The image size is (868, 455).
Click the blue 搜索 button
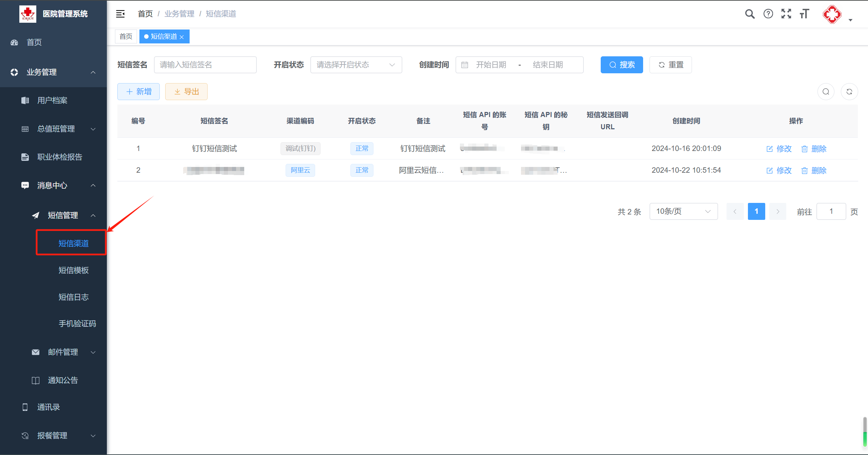click(x=621, y=65)
